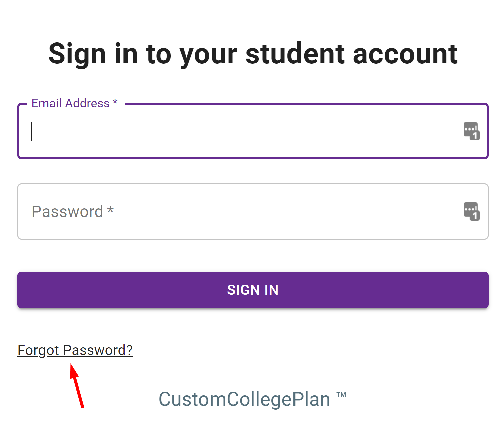
Task: Open password manager icon in Password field
Action: point(471,211)
